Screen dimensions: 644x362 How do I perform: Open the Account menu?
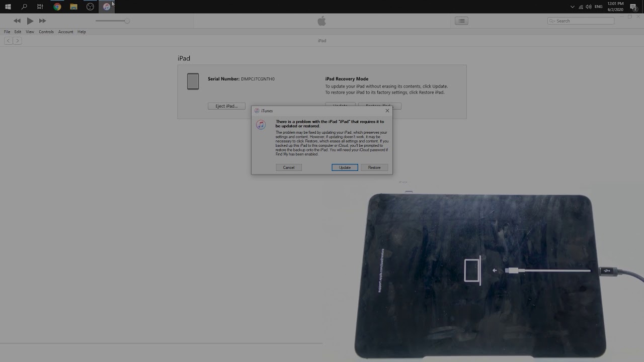point(65,32)
